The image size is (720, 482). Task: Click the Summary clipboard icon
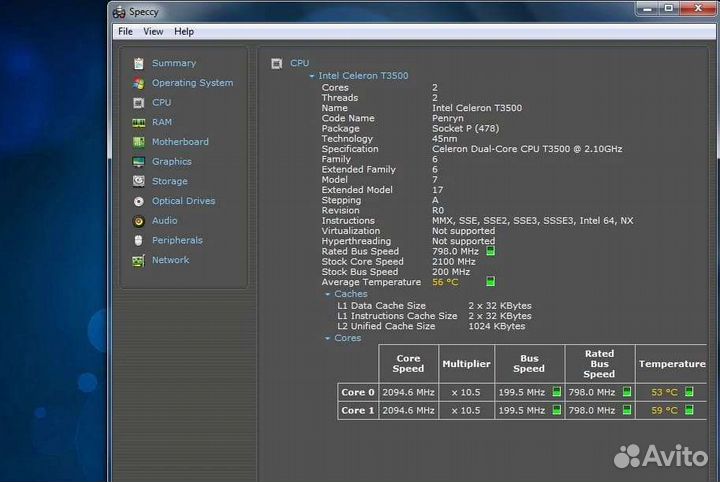139,63
